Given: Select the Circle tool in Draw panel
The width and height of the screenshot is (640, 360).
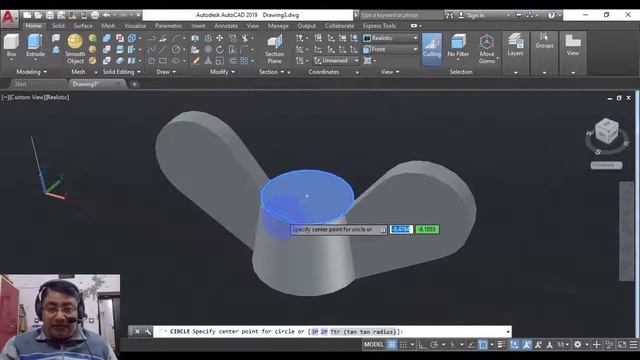Looking at the screenshot, I should (176, 49).
